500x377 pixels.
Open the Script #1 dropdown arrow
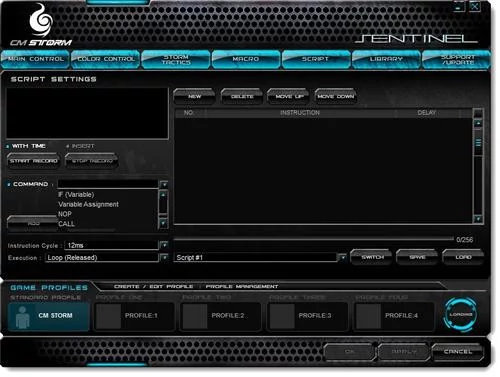click(x=342, y=258)
